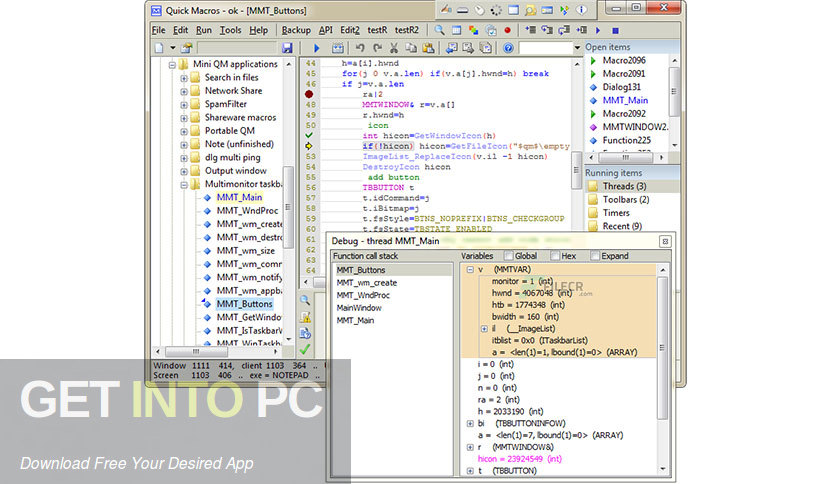This screenshot has height=484, width=836.
Task: Enable the Expand checkbox in Debug
Action: tap(595, 256)
